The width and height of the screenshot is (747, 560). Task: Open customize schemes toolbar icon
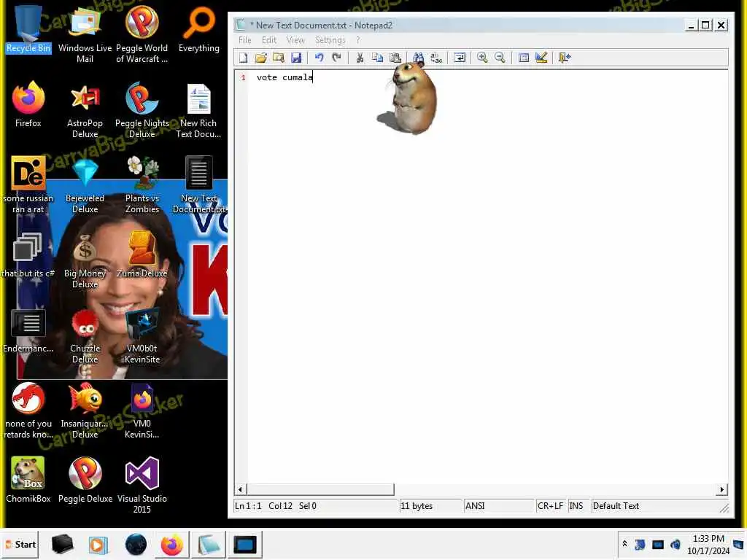point(541,58)
